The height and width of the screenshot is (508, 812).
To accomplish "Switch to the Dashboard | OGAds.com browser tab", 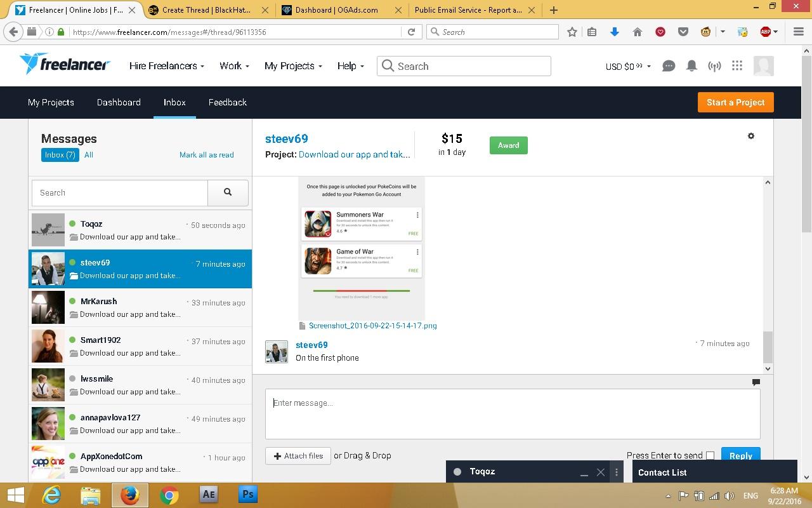I will tap(336, 10).
